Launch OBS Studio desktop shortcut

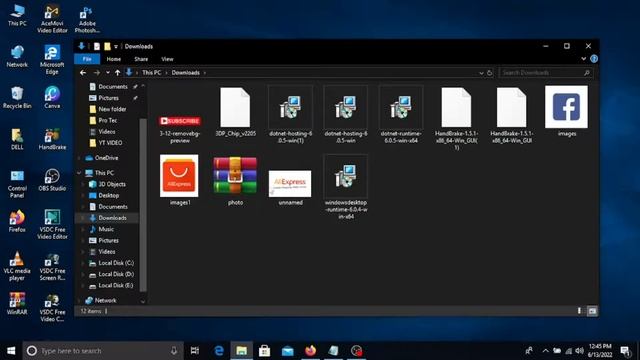[52, 180]
